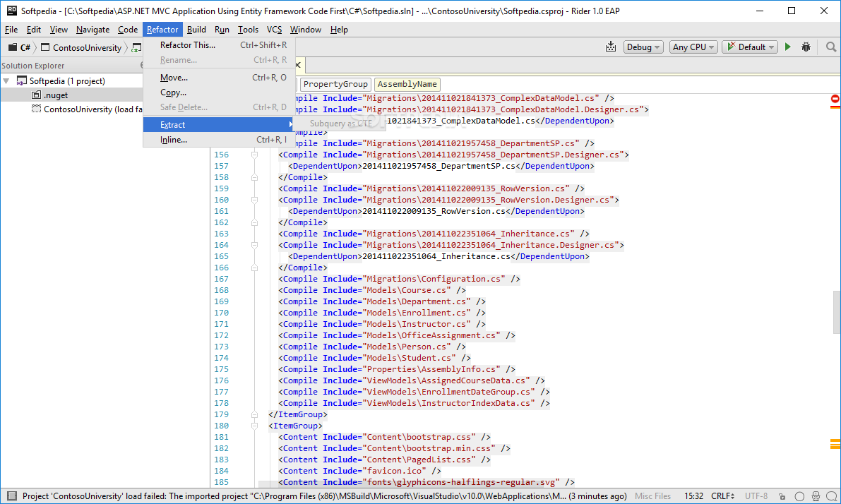The height and width of the screenshot is (504, 841).
Task: Click the C# folder icon in breadcrumb
Action: (x=12, y=47)
